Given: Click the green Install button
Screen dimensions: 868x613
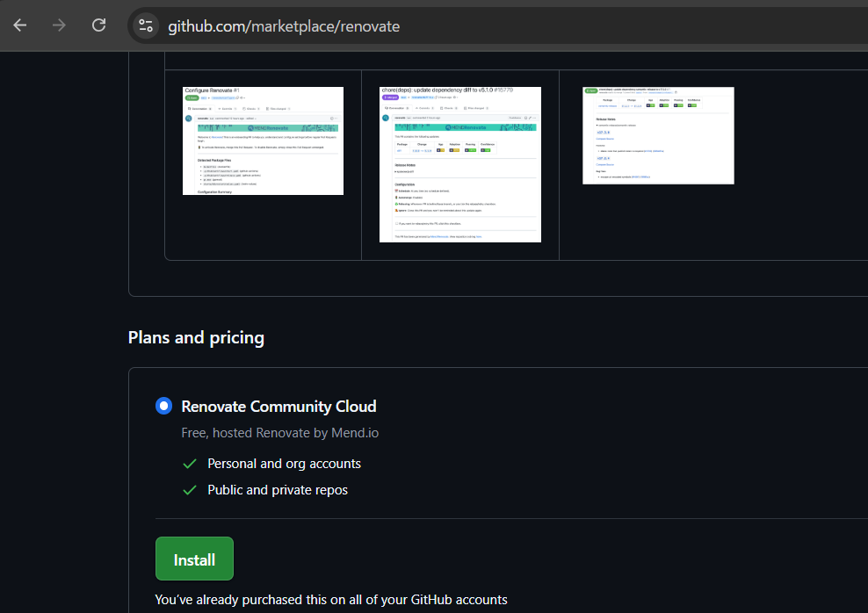Looking at the screenshot, I should click(194, 559).
